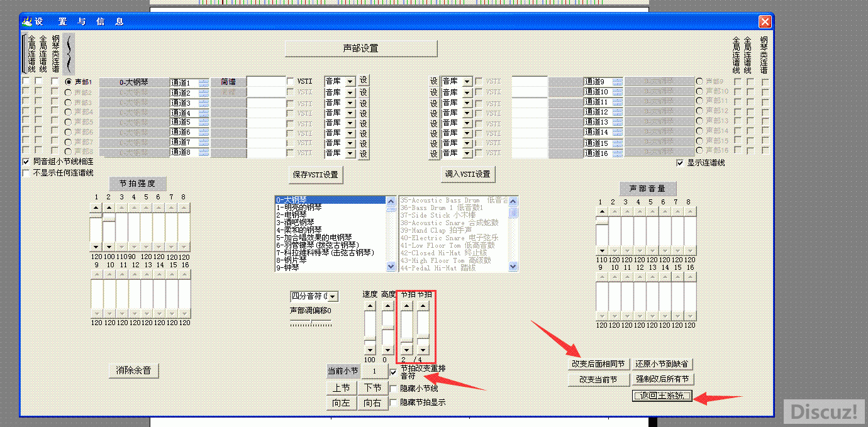The height and width of the screenshot is (427, 868).
Task: Check the 隐藏小节线 option
Action: click(394, 388)
